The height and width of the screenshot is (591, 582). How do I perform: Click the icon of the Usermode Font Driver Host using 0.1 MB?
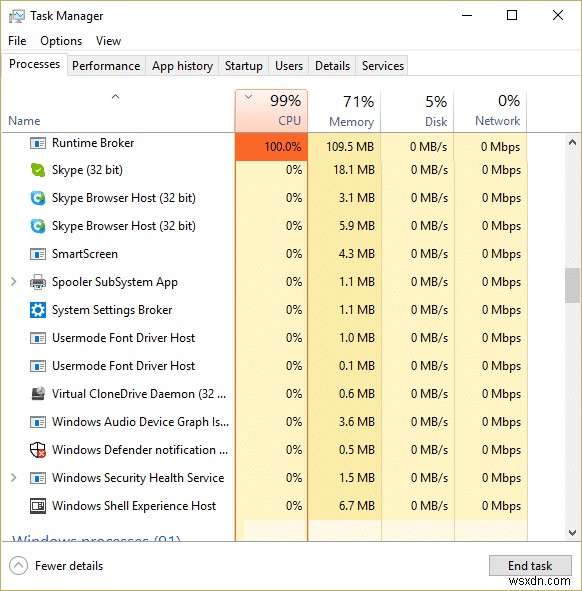(x=38, y=366)
